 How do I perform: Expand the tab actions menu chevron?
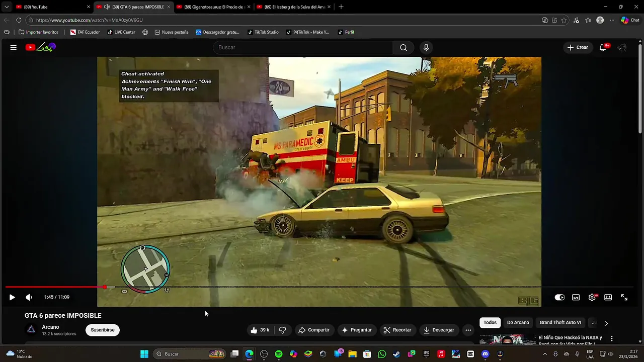tap(6, 7)
